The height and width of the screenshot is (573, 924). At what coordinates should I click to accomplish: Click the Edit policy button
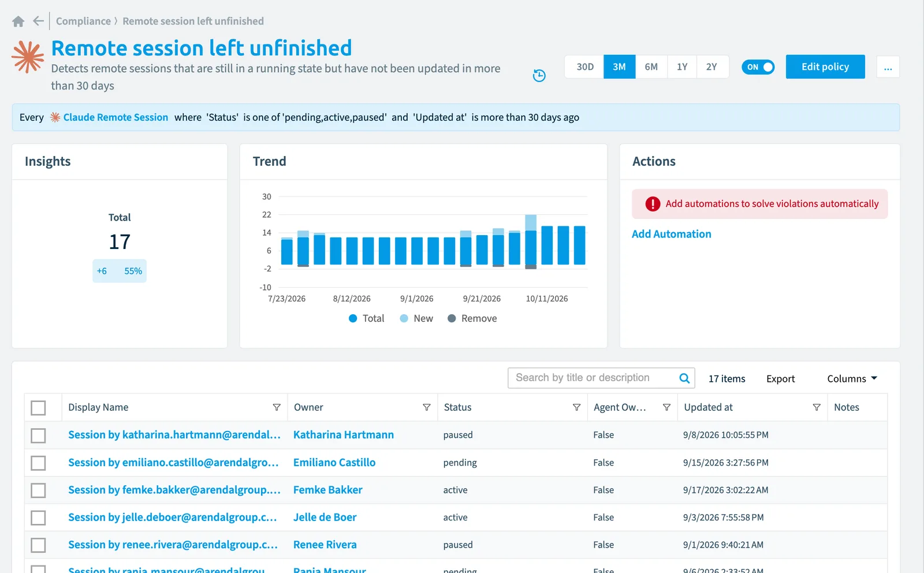[825, 67]
